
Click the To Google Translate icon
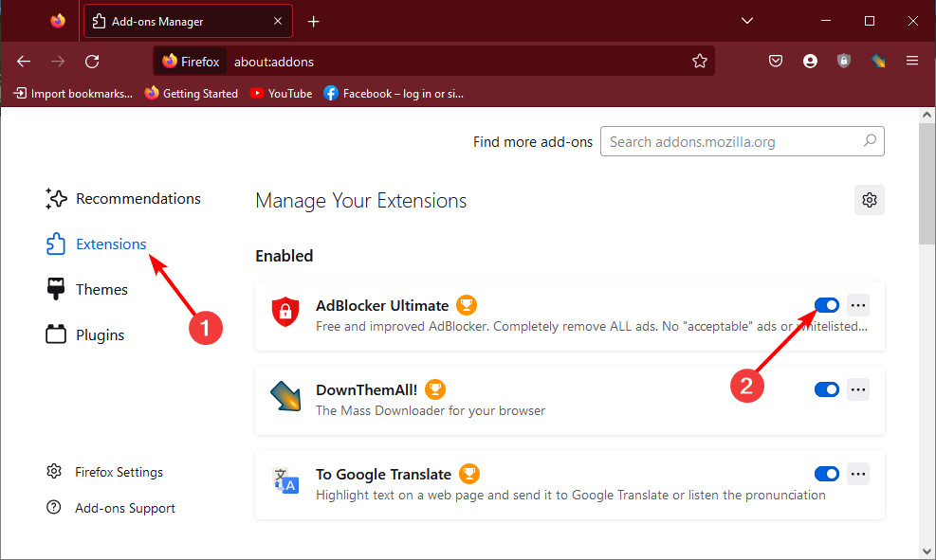pos(285,480)
